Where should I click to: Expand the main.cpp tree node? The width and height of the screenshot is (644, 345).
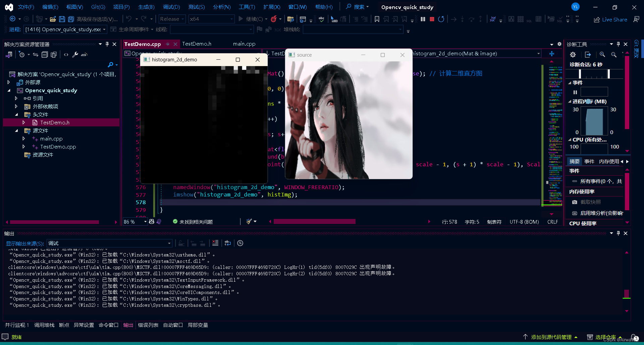[23, 138]
